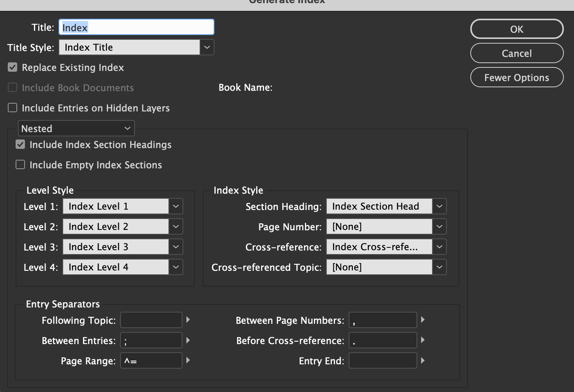Viewport: 574px width, 392px height.
Task: Click Cancel to dismiss the dialog
Action: coord(516,53)
